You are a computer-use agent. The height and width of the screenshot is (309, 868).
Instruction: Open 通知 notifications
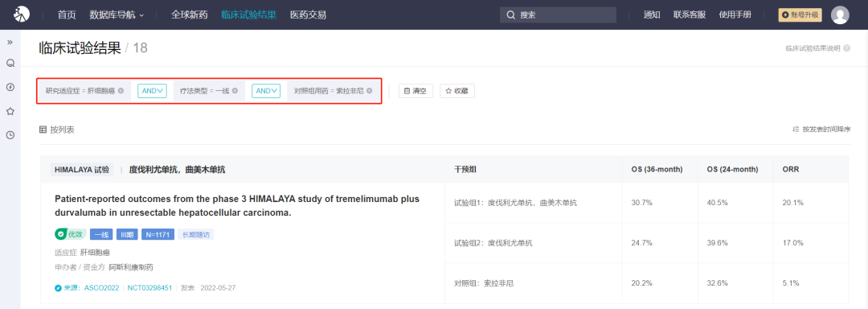click(652, 15)
